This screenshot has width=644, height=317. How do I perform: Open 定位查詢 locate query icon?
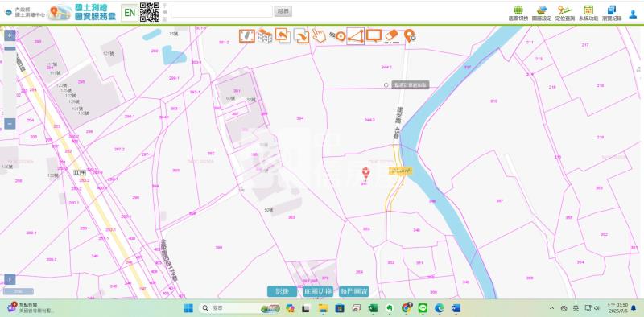[x=565, y=13]
